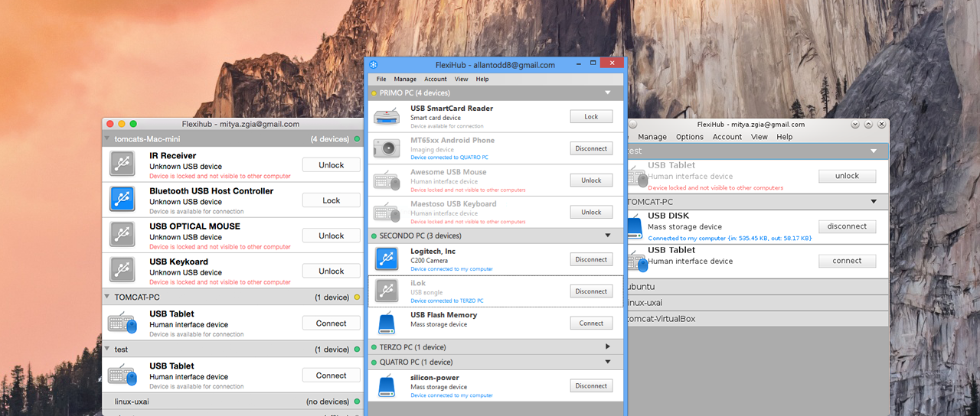
Task: Click the iLok USB dongle icon
Action: pyautogui.click(x=387, y=291)
